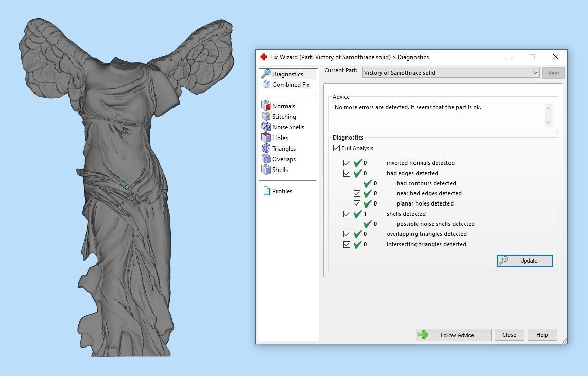The height and width of the screenshot is (376, 588).
Task: Click the red cross Fix Wizard title icon
Action: coord(264,57)
